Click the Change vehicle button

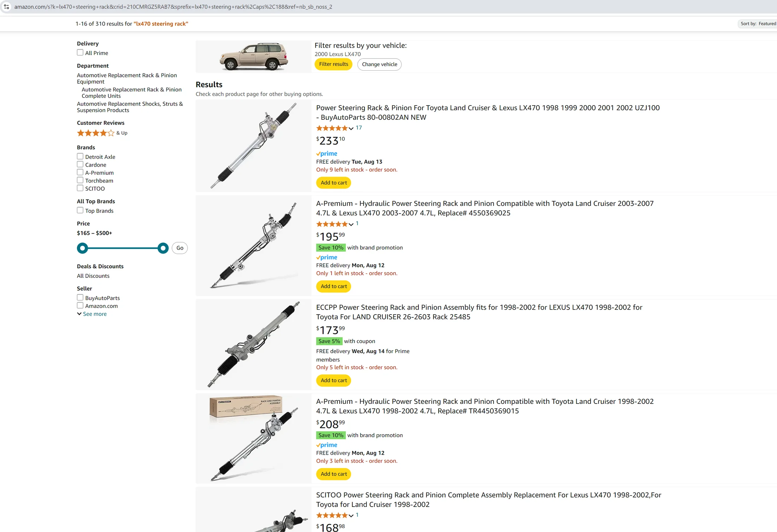click(x=379, y=64)
